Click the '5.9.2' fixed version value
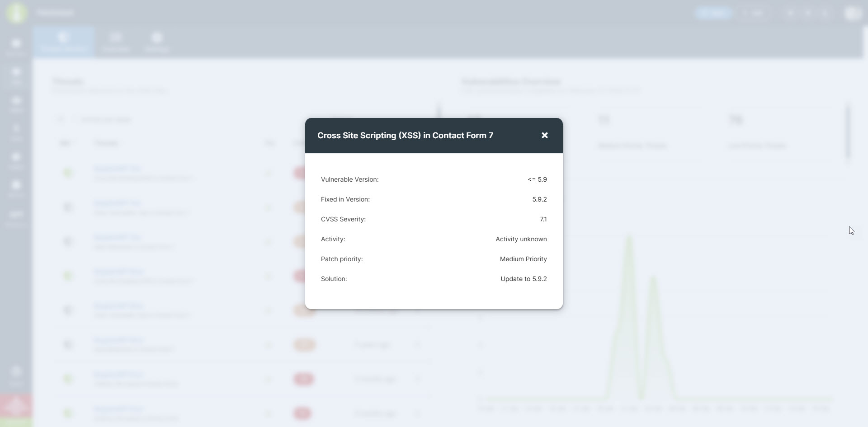The width and height of the screenshot is (868, 427). click(x=539, y=199)
